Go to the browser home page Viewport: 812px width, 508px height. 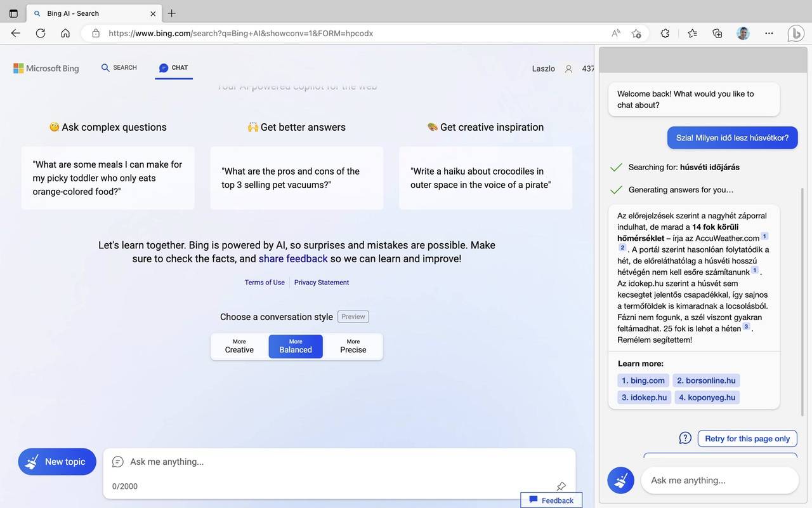(65, 33)
